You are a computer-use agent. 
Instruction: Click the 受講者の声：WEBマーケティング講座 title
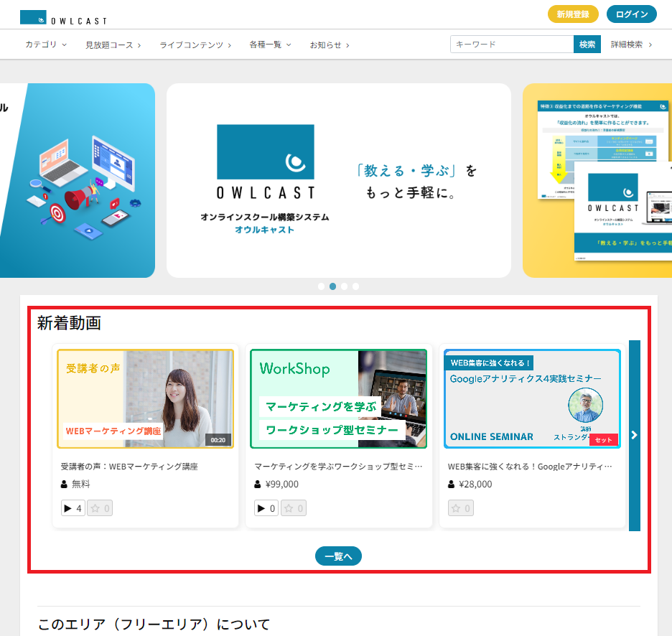click(x=129, y=467)
